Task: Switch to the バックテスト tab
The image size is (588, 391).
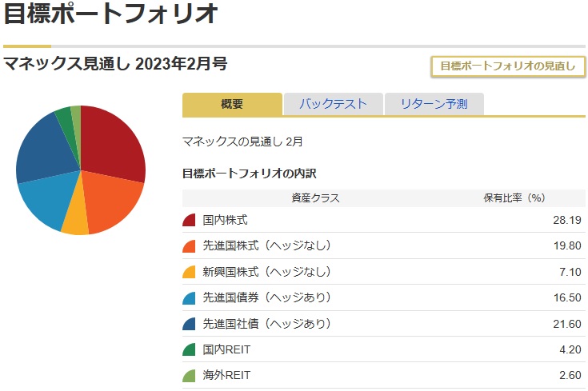Action: tap(333, 104)
